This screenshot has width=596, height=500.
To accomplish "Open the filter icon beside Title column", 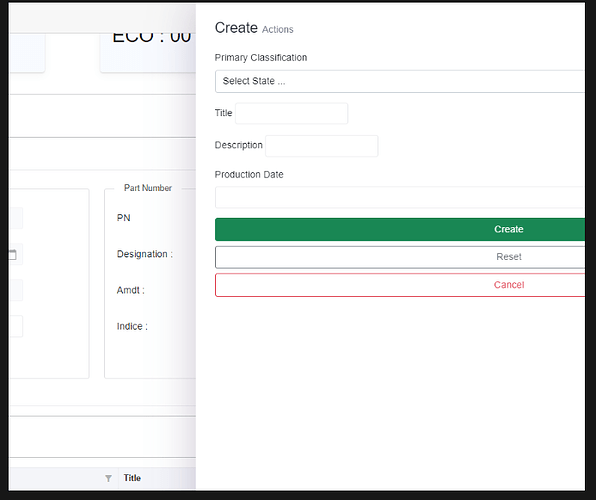I will (x=108, y=478).
